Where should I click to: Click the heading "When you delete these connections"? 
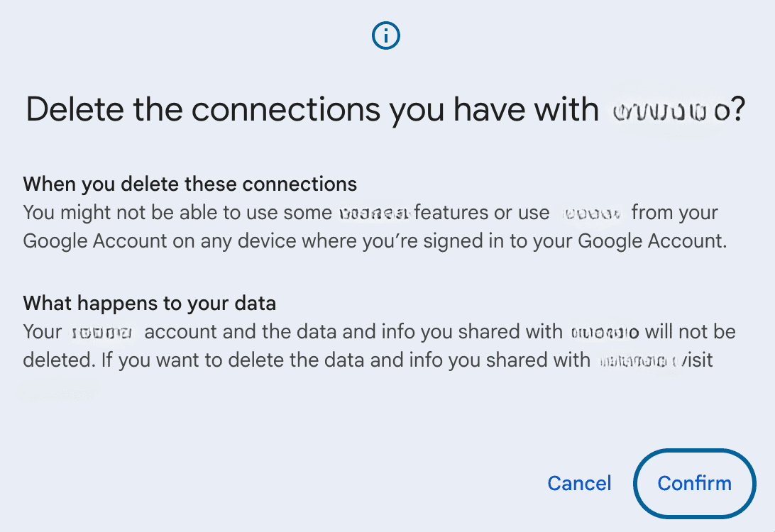(x=190, y=184)
